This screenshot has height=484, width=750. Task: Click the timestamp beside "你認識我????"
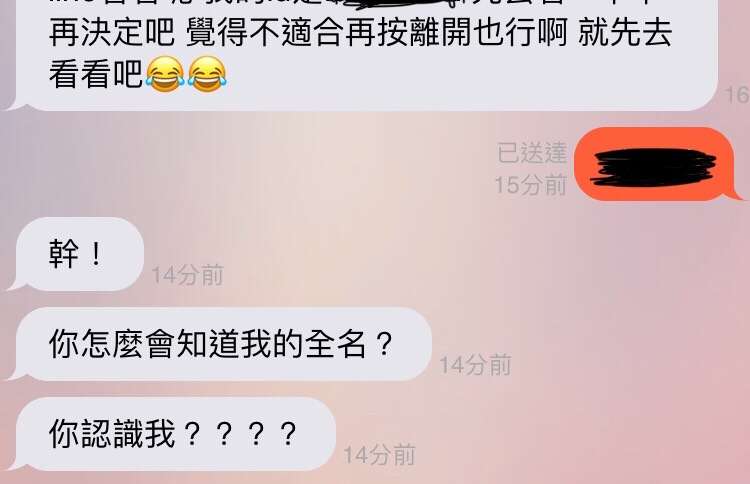click(379, 455)
